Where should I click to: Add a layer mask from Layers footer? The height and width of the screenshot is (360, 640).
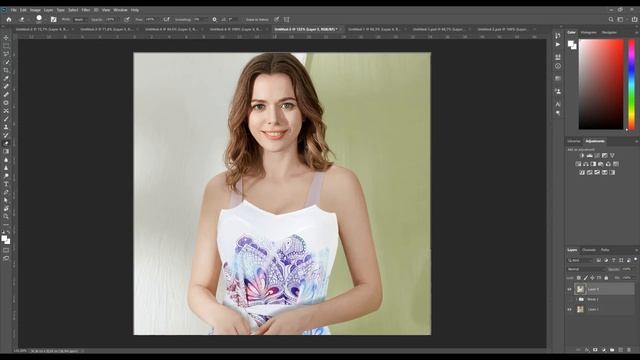595,350
